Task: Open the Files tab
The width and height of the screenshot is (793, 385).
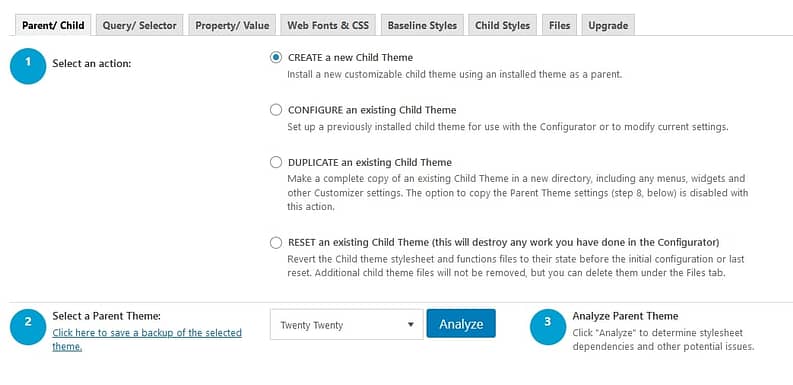Action: (559, 25)
